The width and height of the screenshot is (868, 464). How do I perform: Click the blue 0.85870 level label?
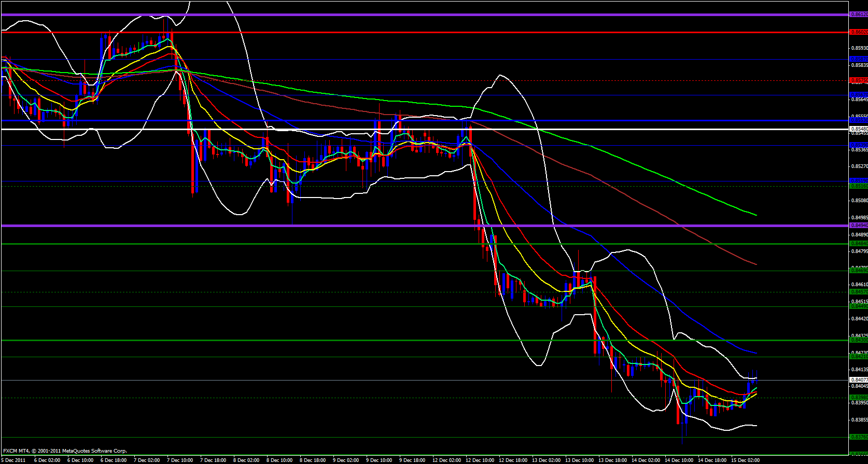859,59
